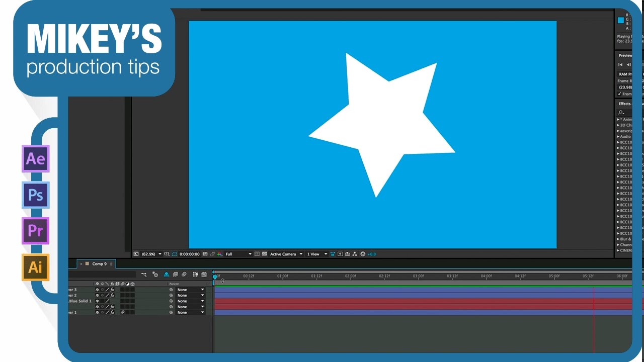Toggle pixel aspect ratio correction icon
The height and width of the screenshot is (362, 644).
coord(333,254)
